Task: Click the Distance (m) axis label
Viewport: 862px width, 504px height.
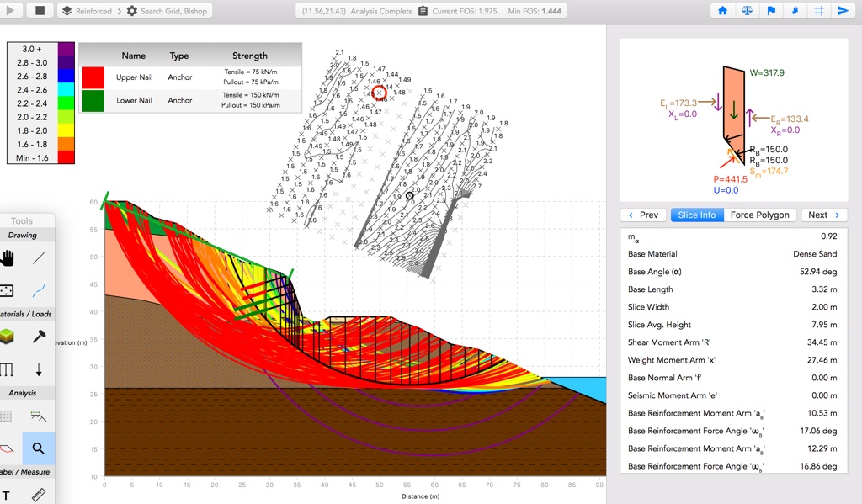Action: [x=421, y=496]
